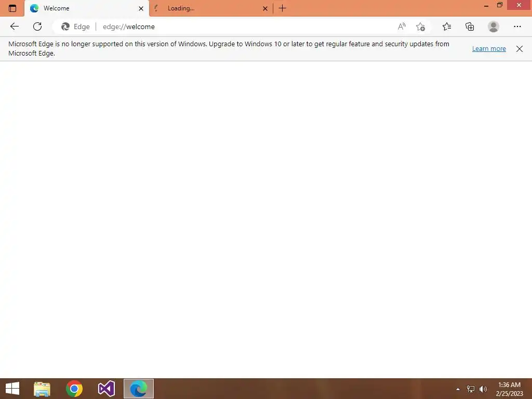Open network status tray icon
Image resolution: width=532 pixels, height=399 pixels.
pyautogui.click(x=471, y=389)
